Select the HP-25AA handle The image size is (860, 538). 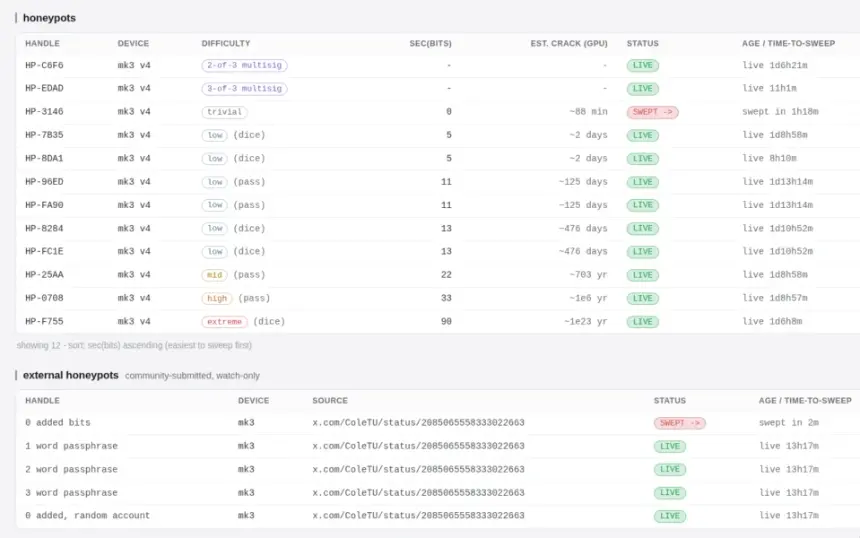click(44, 275)
